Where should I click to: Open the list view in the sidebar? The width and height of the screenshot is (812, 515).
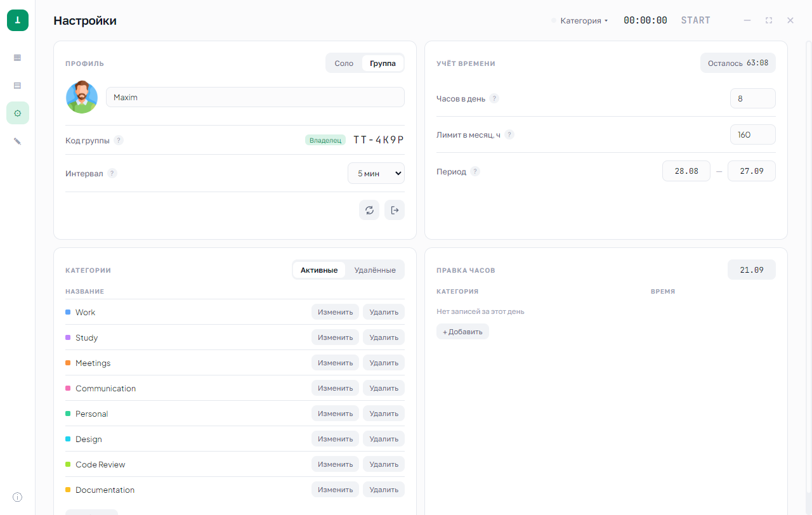coord(18,85)
